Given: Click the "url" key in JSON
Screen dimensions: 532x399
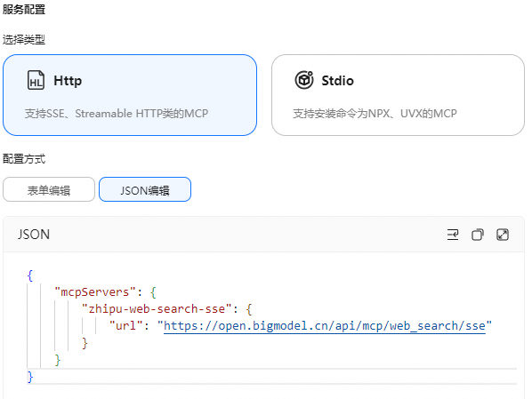Looking at the screenshot, I should click(125, 326).
